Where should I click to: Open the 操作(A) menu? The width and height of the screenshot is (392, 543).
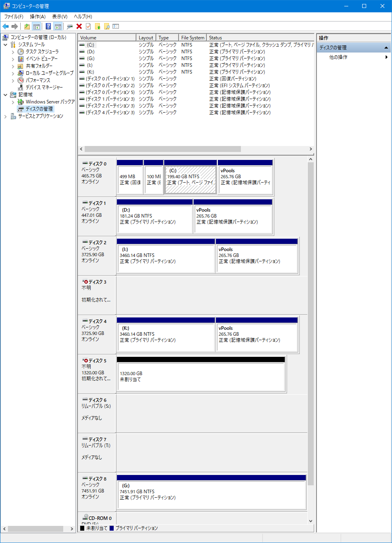(x=37, y=16)
